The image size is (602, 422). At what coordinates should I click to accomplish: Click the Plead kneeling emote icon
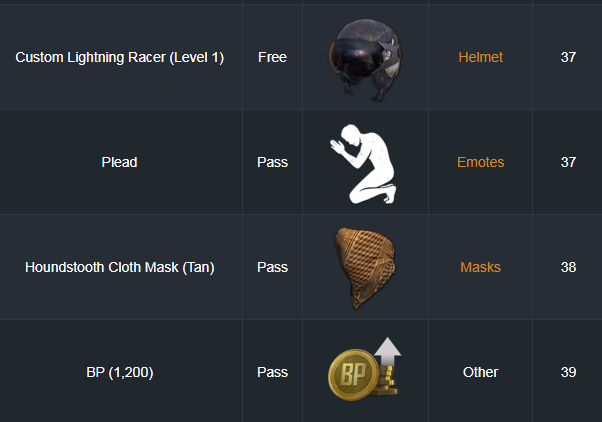365,162
